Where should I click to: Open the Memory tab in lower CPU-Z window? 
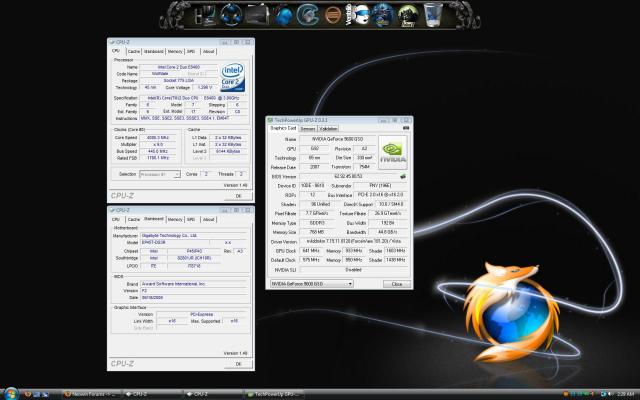[x=175, y=220]
